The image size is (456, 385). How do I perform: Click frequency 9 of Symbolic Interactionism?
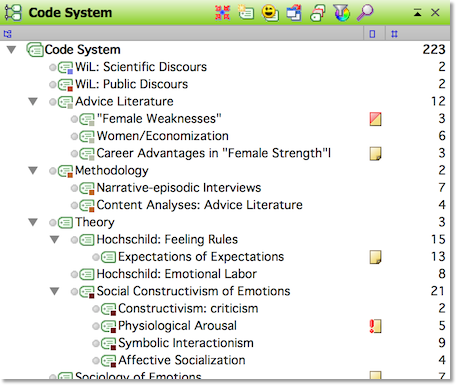tap(442, 343)
